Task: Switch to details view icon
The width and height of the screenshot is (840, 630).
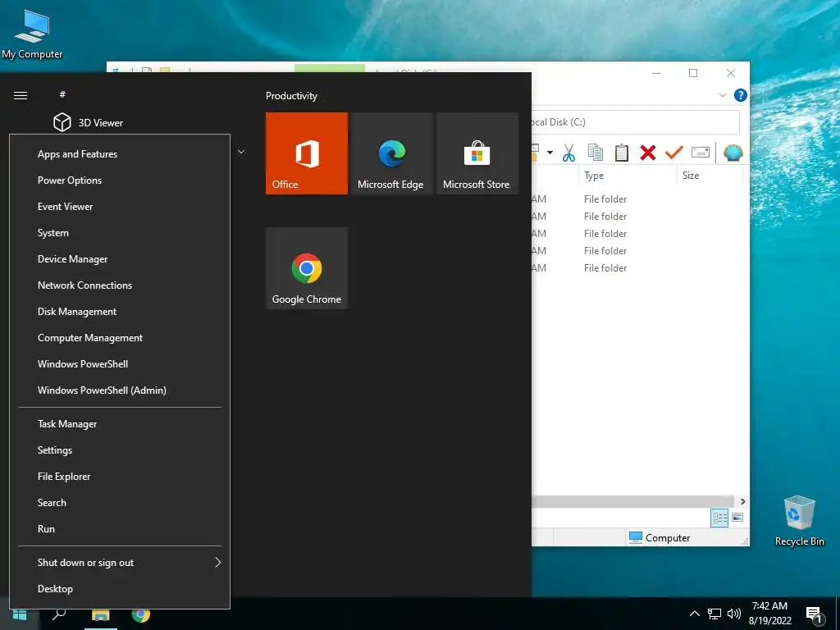Action: (719, 518)
